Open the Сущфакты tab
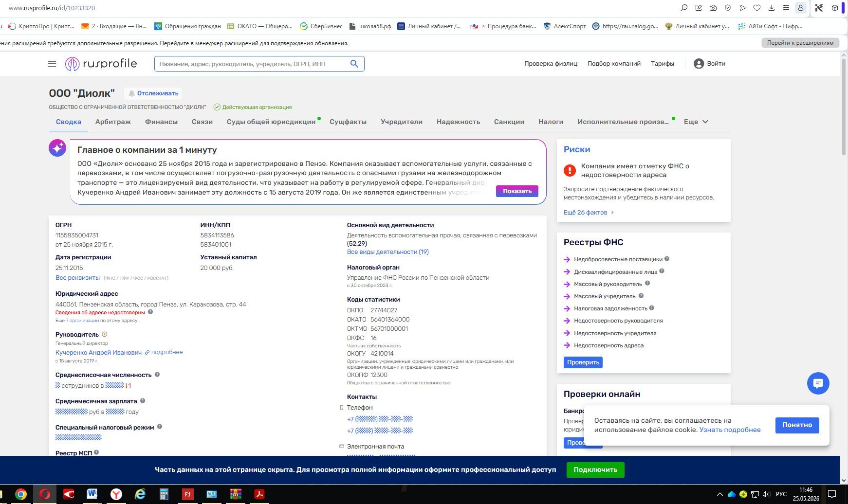 (x=348, y=122)
